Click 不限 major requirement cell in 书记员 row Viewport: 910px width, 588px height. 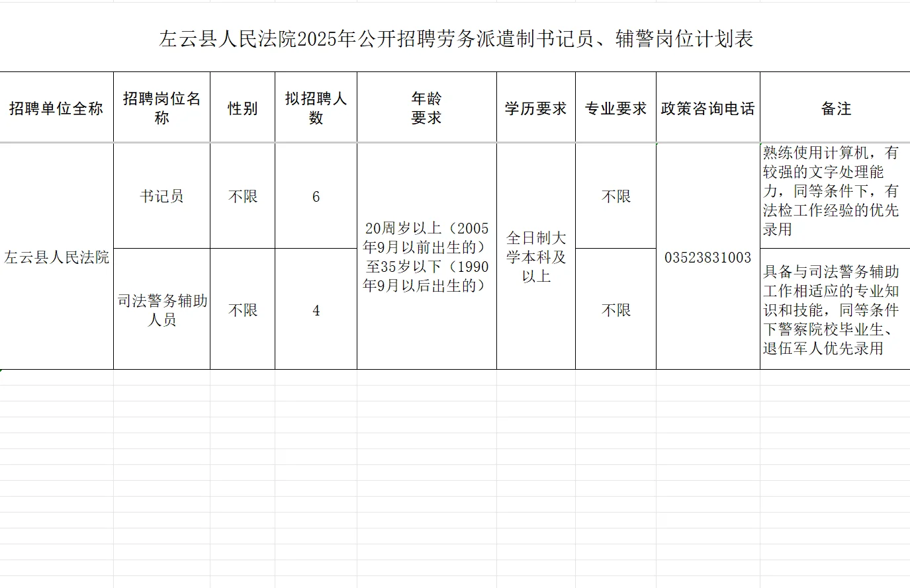click(x=616, y=196)
